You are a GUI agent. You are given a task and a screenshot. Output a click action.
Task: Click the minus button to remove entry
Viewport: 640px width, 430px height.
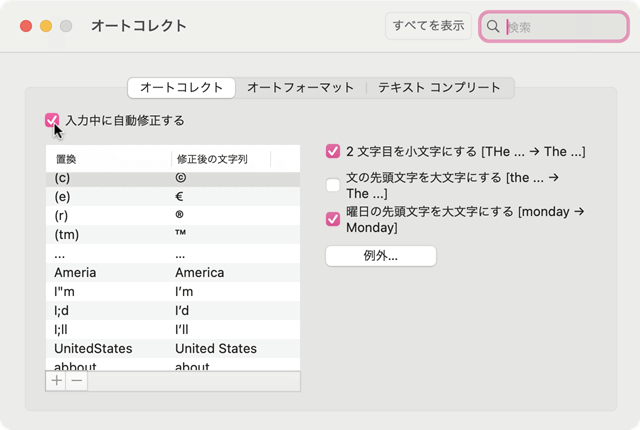77,381
